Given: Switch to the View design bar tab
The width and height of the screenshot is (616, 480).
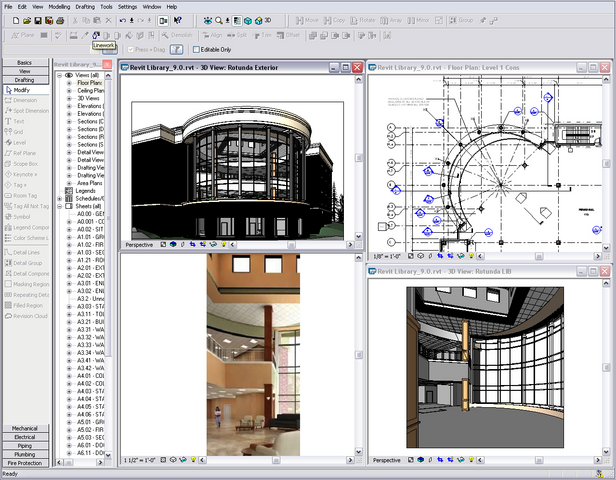Looking at the screenshot, I should click(x=26, y=71).
